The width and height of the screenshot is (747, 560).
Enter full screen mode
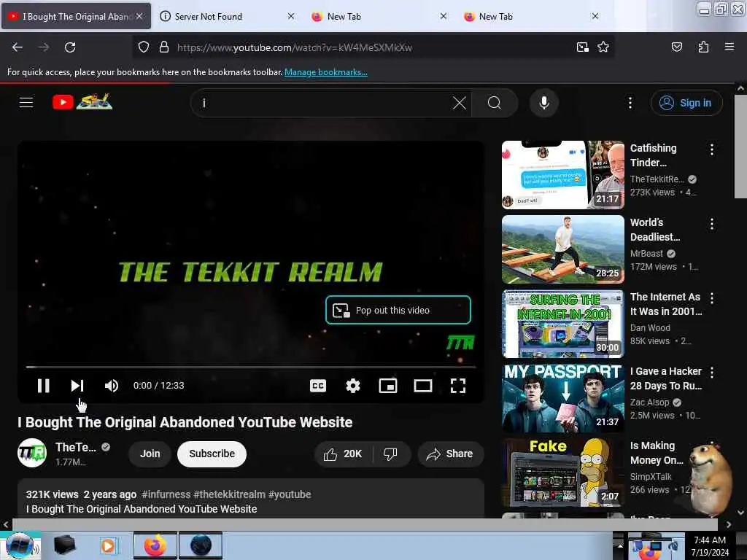pyautogui.click(x=458, y=386)
